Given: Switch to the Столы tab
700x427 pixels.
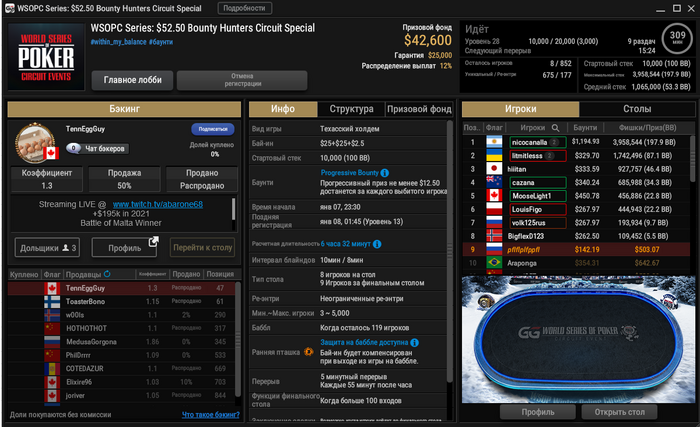Looking at the screenshot, I should [637, 109].
